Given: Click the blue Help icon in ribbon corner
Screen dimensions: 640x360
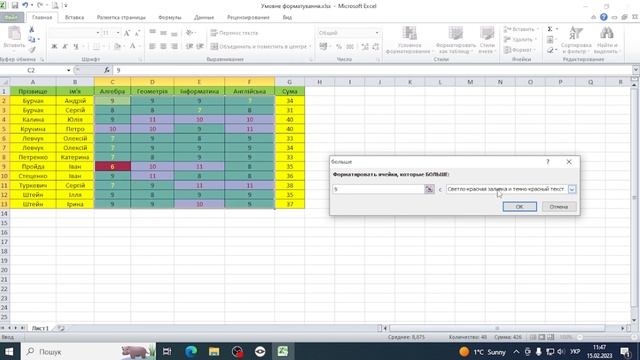Looking at the screenshot, I should [604, 17].
